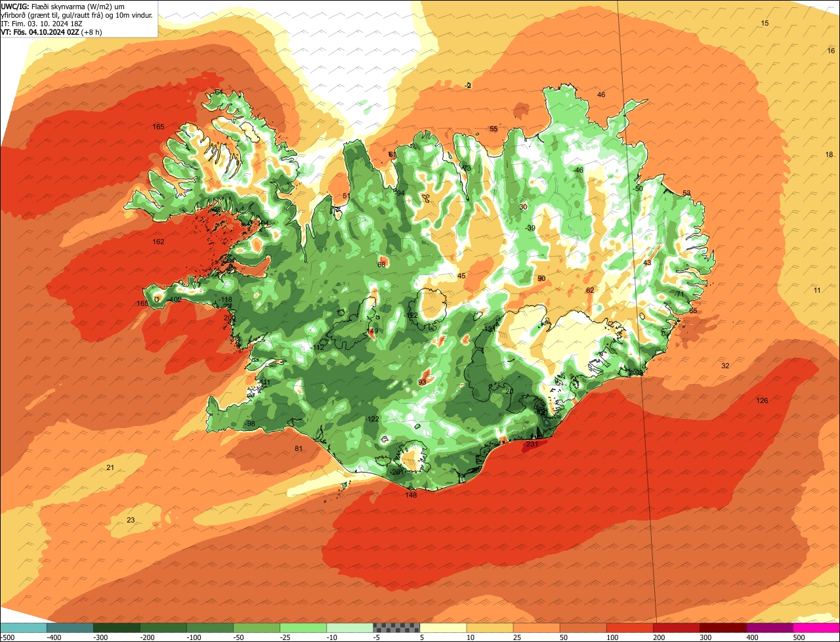Click the orange swatch between 25 and 50

coord(537,628)
